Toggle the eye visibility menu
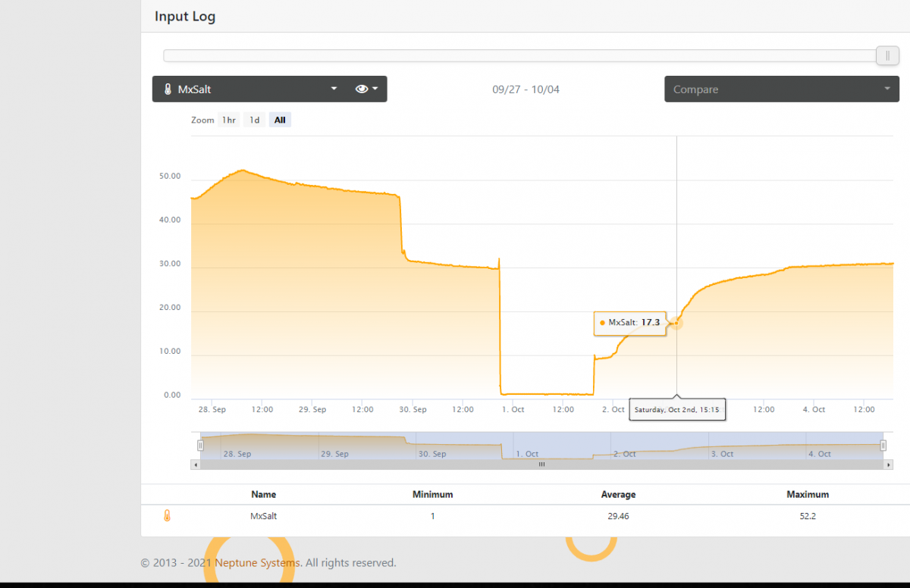This screenshot has width=910, height=588. [366, 89]
